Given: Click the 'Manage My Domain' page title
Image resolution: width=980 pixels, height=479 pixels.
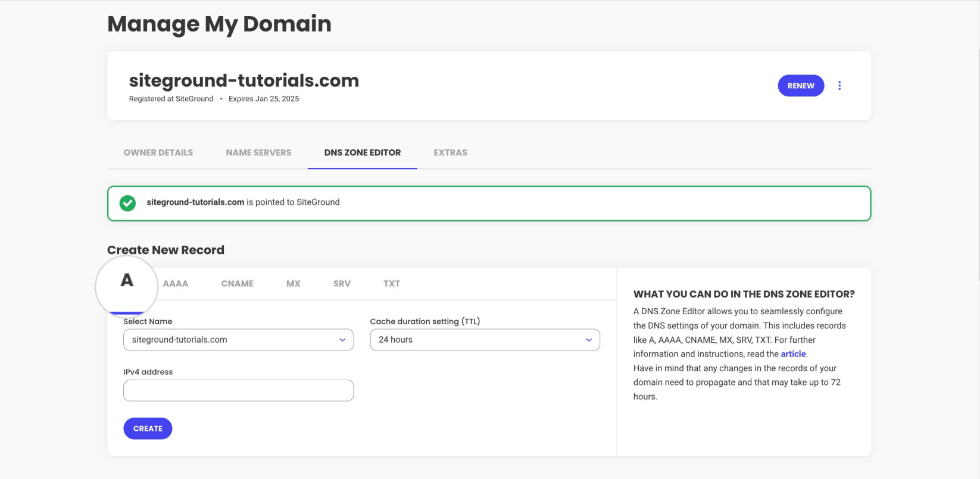Looking at the screenshot, I should click(x=219, y=24).
